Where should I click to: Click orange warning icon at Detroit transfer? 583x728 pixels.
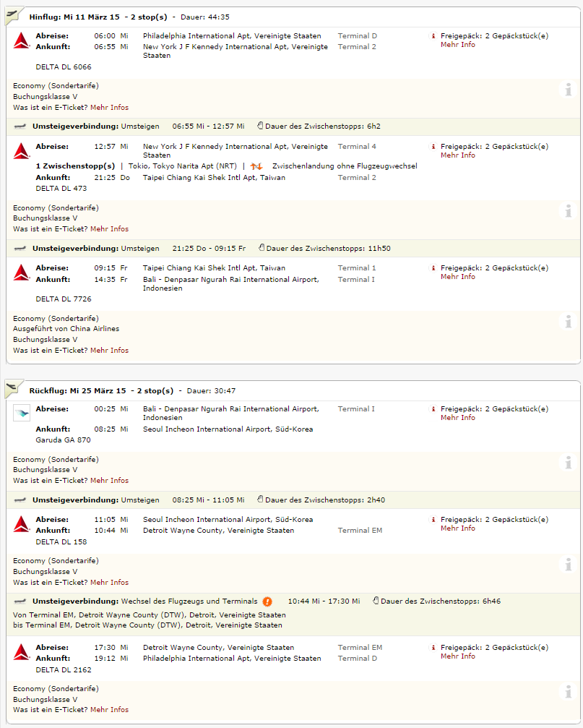point(267,601)
